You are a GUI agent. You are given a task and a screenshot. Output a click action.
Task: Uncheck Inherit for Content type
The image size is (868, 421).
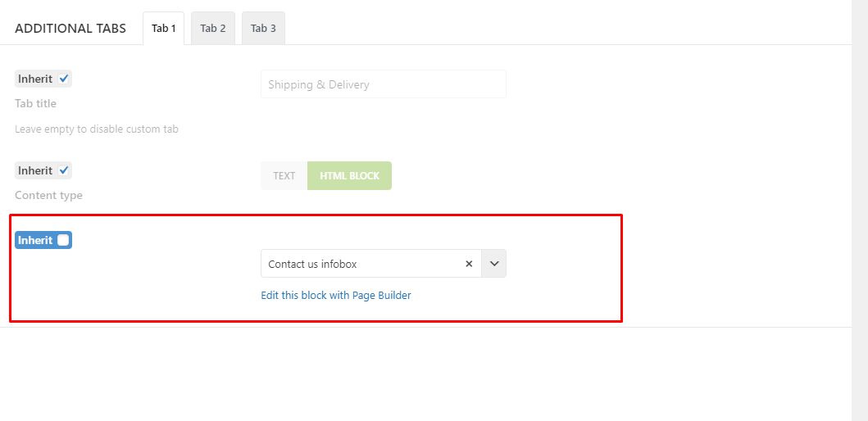64,170
